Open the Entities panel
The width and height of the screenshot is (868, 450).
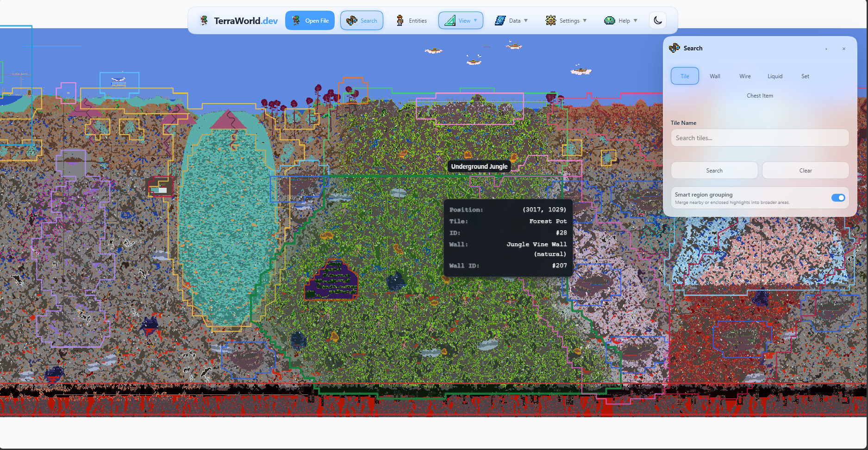(411, 20)
